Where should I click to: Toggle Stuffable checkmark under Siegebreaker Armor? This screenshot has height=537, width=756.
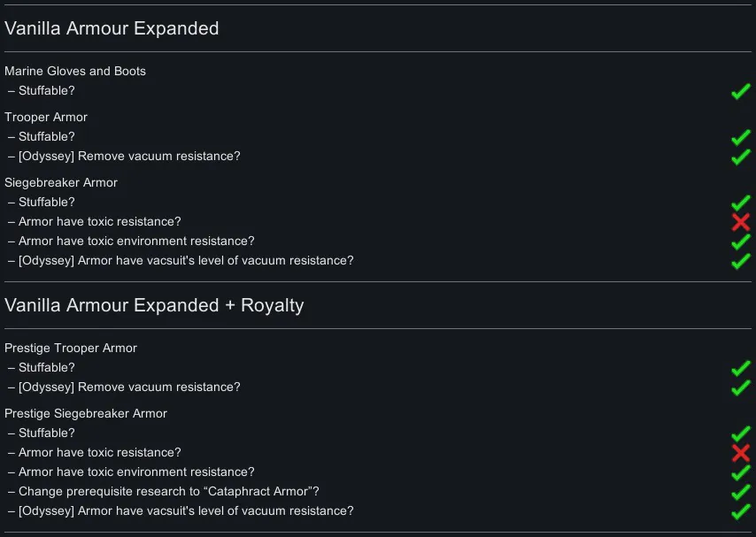(740, 203)
